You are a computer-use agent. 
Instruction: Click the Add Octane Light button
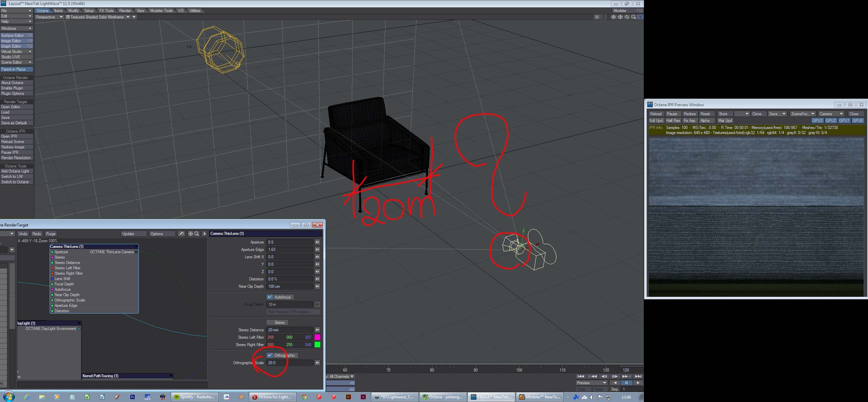pos(15,172)
